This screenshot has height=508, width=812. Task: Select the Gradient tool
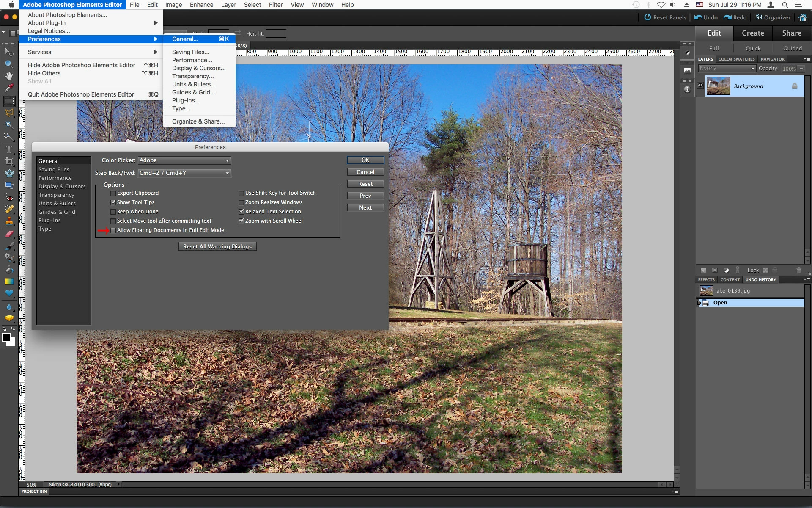pyautogui.click(x=9, y=282)
